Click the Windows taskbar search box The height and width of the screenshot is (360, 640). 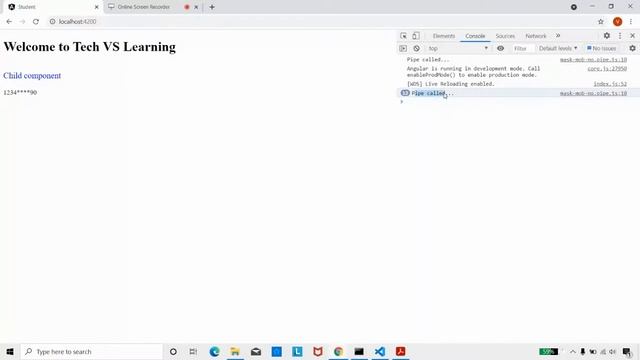click(91, 351)
